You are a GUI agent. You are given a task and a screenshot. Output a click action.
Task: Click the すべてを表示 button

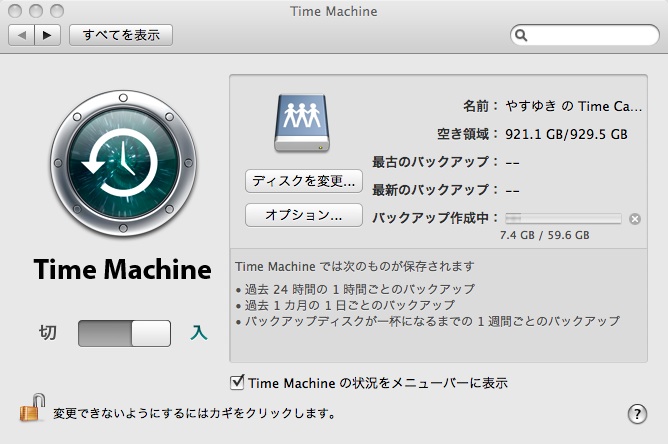tap(121, 35)
